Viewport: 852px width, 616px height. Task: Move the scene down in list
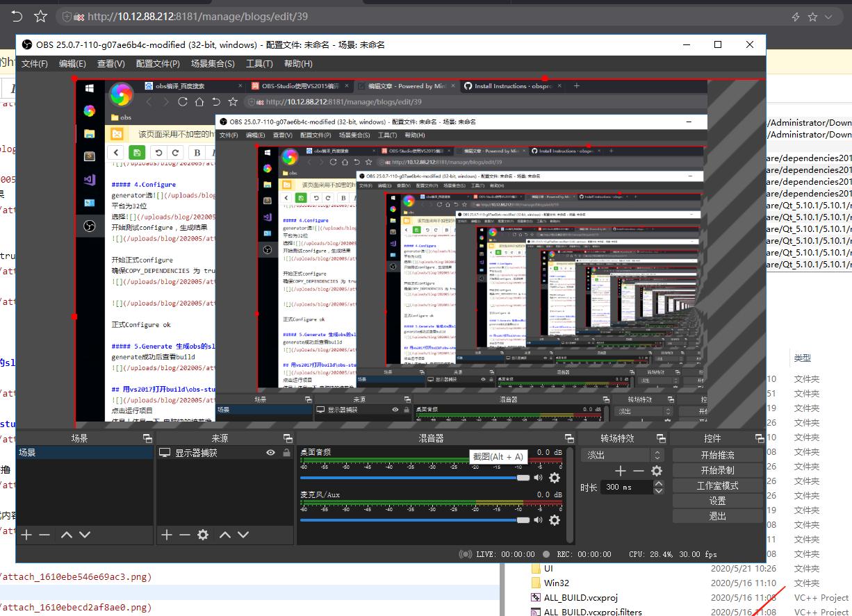(x=85, y=535)
